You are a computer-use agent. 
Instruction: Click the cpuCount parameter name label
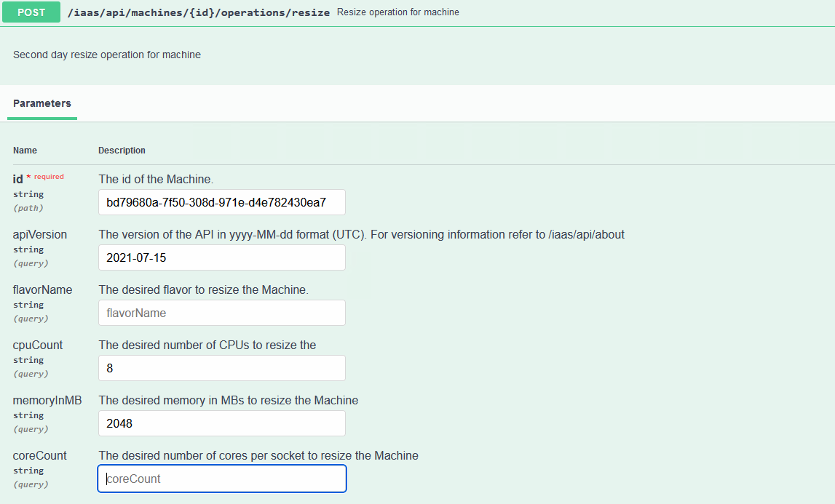point(38,345)
